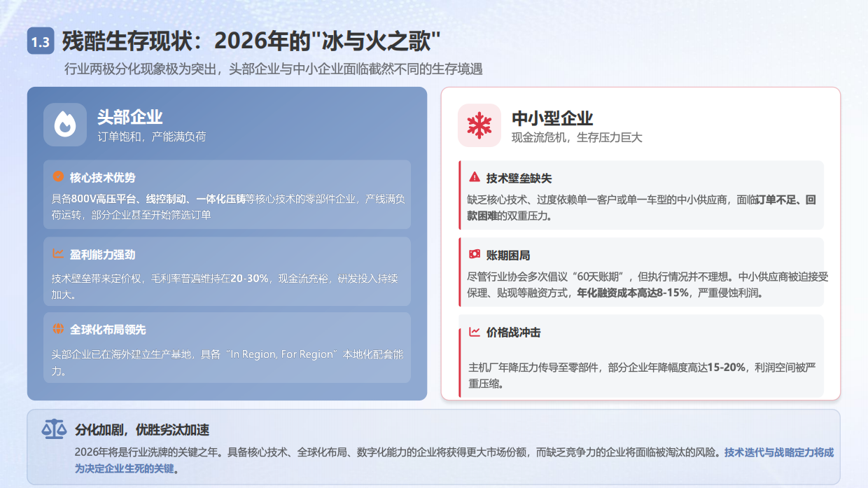This screenshot has width=868, height=488.
Task: Click the 账期困局 heading
Action: 508,255
